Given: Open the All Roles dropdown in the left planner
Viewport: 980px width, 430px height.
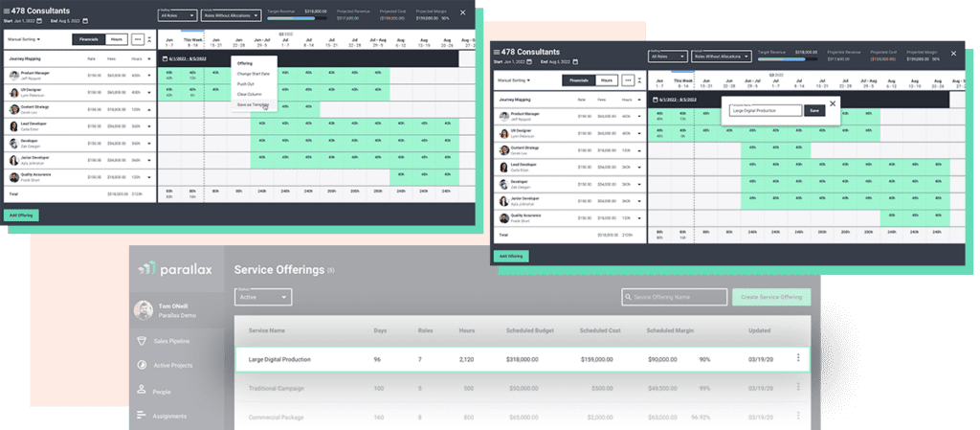Looking at the screenshot, I should point(177,15).
